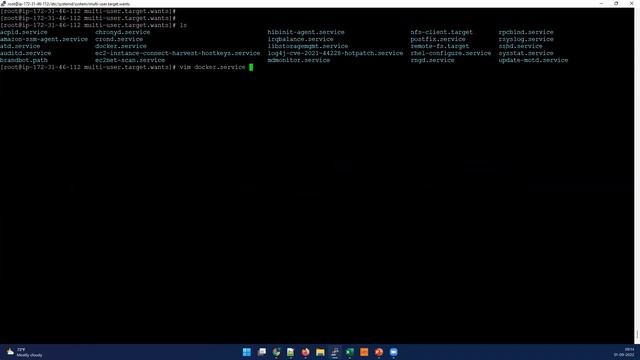Minimize the terminal window
The height and width of the screenshot is (360, 640).
click(x=602, y=3)
